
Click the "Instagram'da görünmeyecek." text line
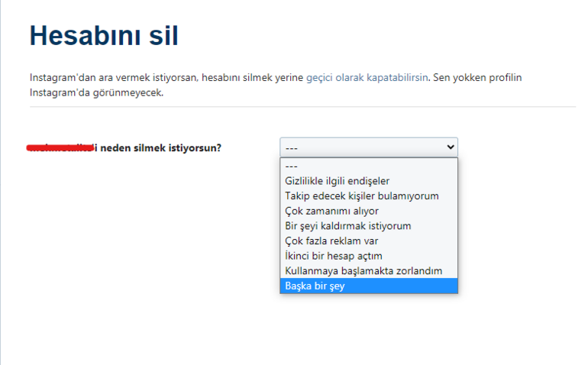[x=96, y=92]
